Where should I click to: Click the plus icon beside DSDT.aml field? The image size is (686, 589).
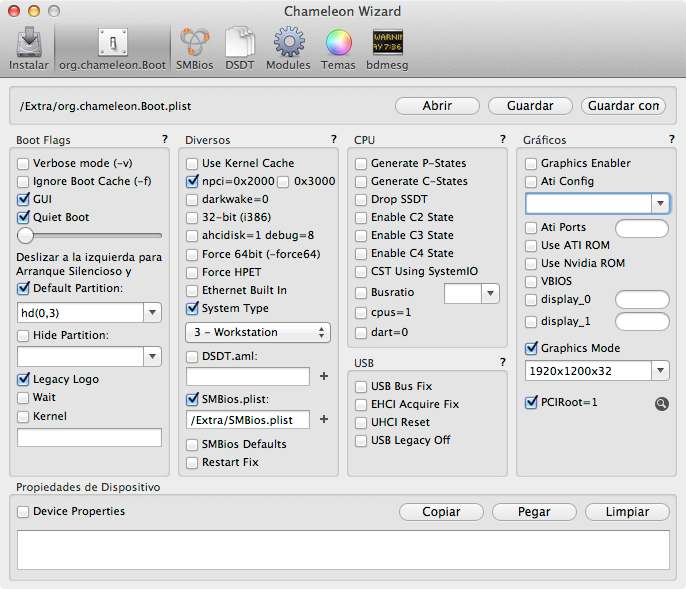point(324,376)
